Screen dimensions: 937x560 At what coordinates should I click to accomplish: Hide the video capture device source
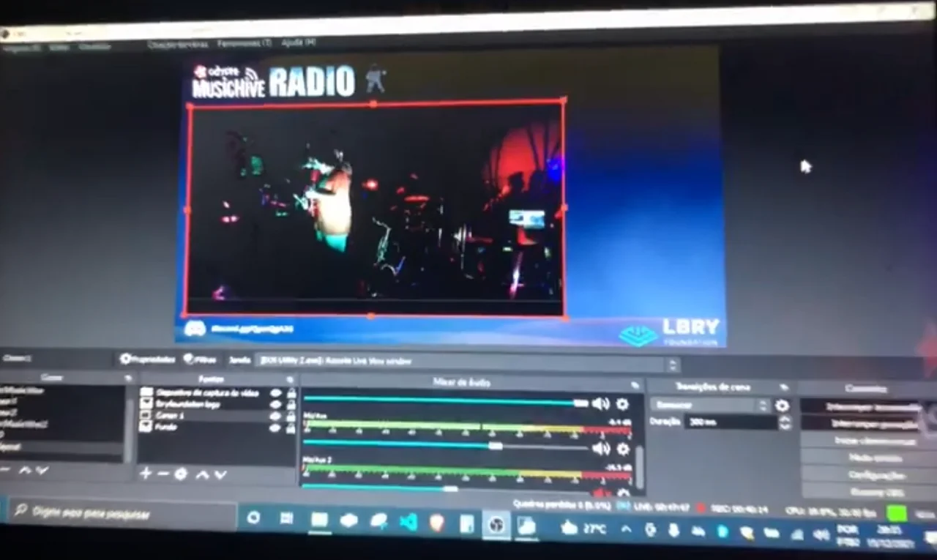(276, 393)
